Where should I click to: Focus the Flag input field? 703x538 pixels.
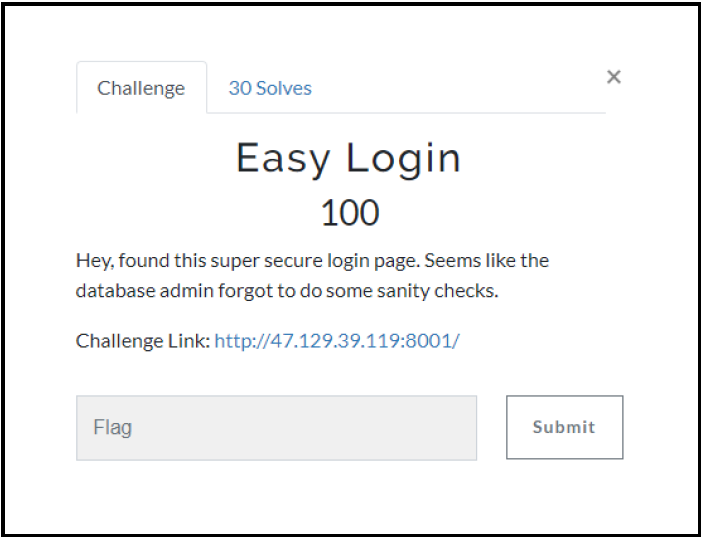tap(276, 428)
